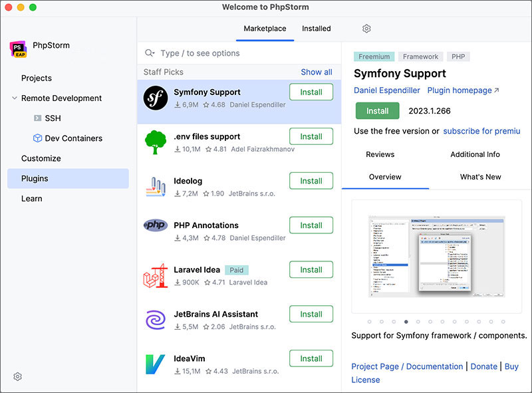Select the .env files support title
The image size is (532, 393).
[x=207, y=136]
